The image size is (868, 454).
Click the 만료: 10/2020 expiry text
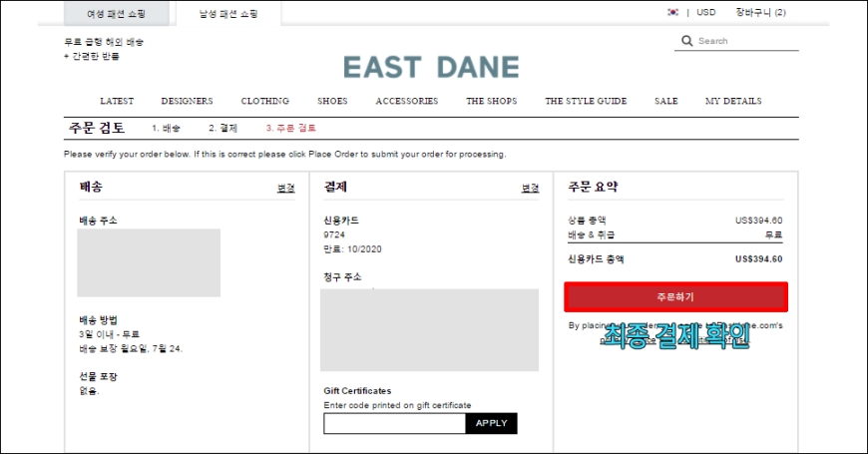pyautogui.click(x=352, y=249)
